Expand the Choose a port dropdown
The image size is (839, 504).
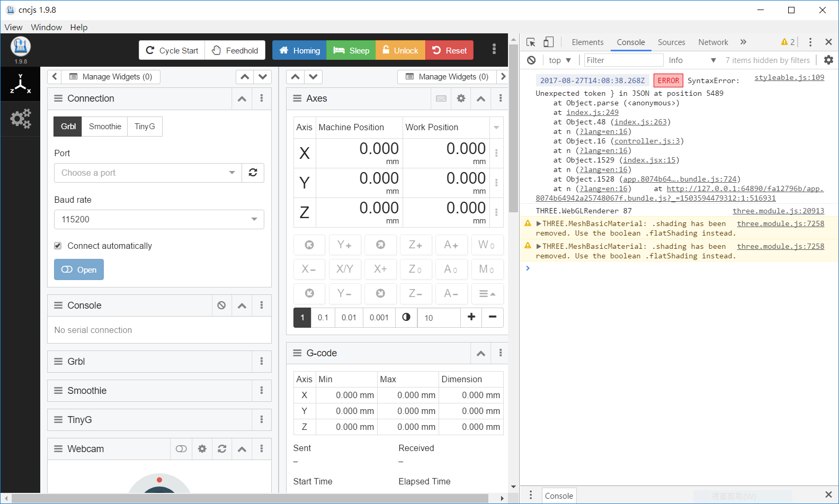[x=148, y=173]
